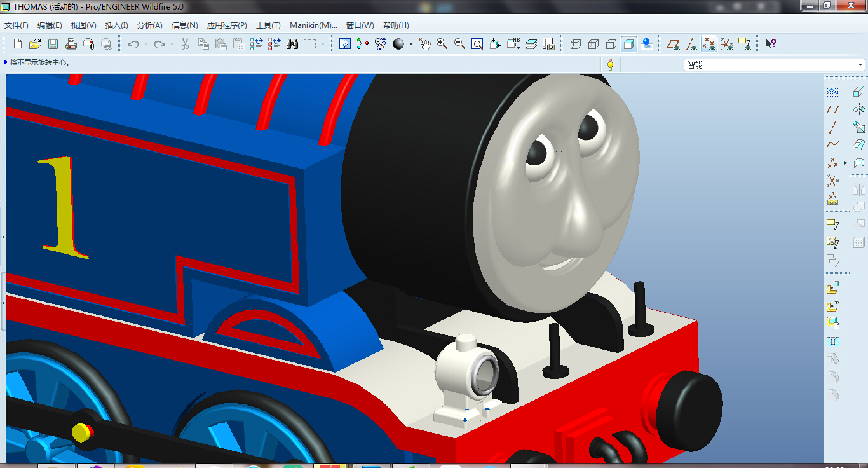The width and height of the screenshot is (868, 468).
Task: Toggle enhanced realism display
Action: coord(647,44)
